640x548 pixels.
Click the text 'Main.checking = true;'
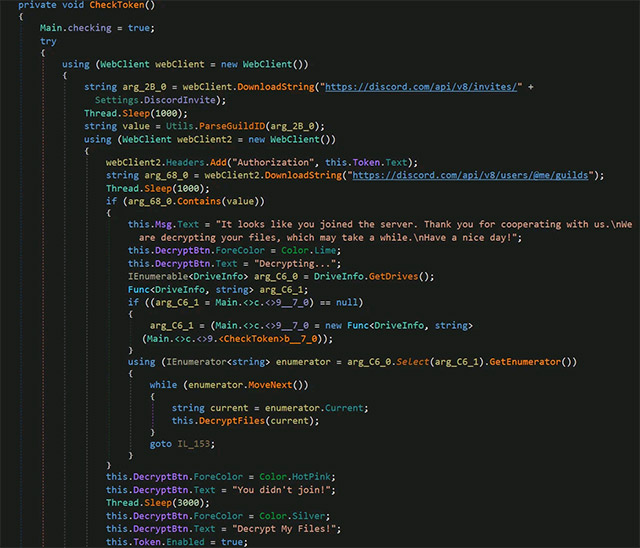click(97, 28)
